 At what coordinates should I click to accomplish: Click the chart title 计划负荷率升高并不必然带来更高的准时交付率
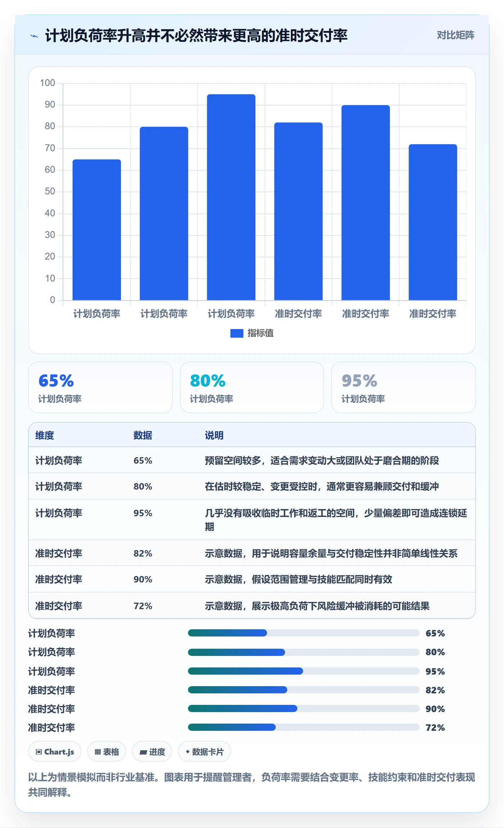pos(196,36)
